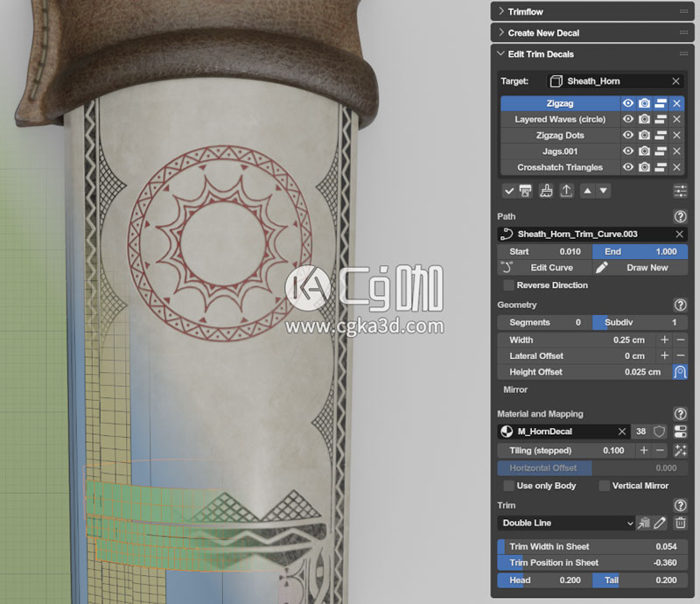This screenshot has height=604, width=700.
Task: Toggle render camera icon for Jags.001
Action: (x=644, y=151)
